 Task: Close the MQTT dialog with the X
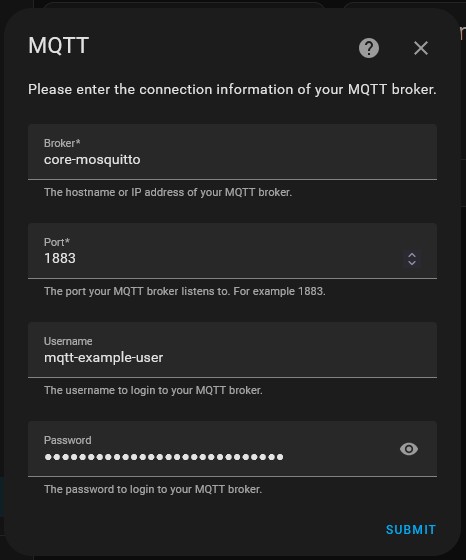click(421, 48)
